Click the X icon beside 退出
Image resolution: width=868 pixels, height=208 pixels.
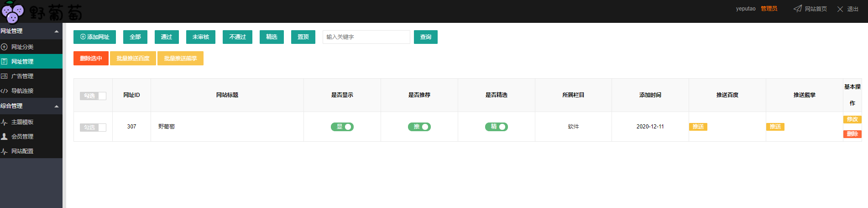click(840, 9)
